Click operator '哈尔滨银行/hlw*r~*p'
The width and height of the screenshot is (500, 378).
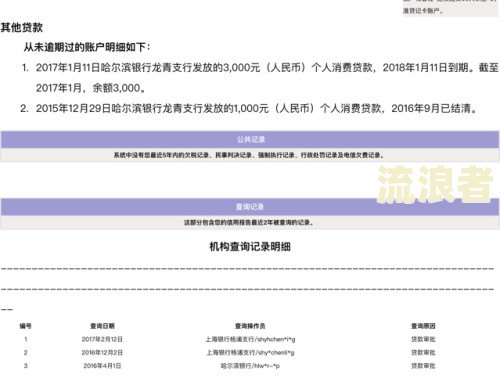250,366
